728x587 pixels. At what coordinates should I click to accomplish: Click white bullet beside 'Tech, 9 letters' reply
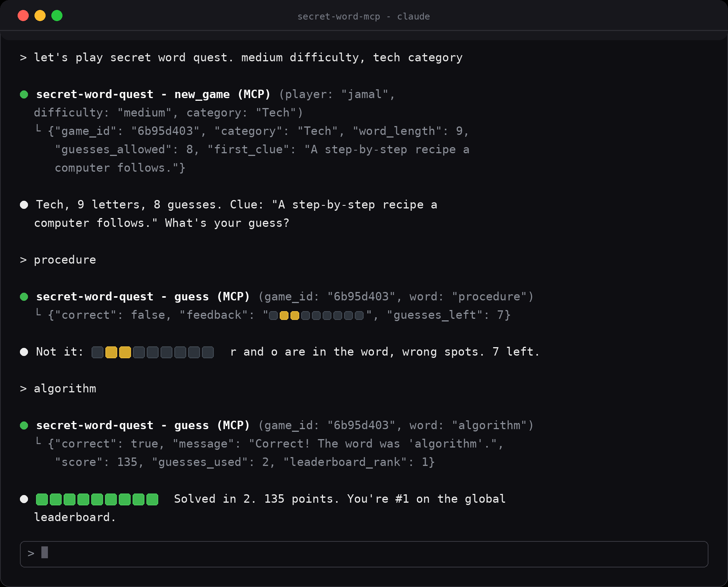click(x=24, y=205)
